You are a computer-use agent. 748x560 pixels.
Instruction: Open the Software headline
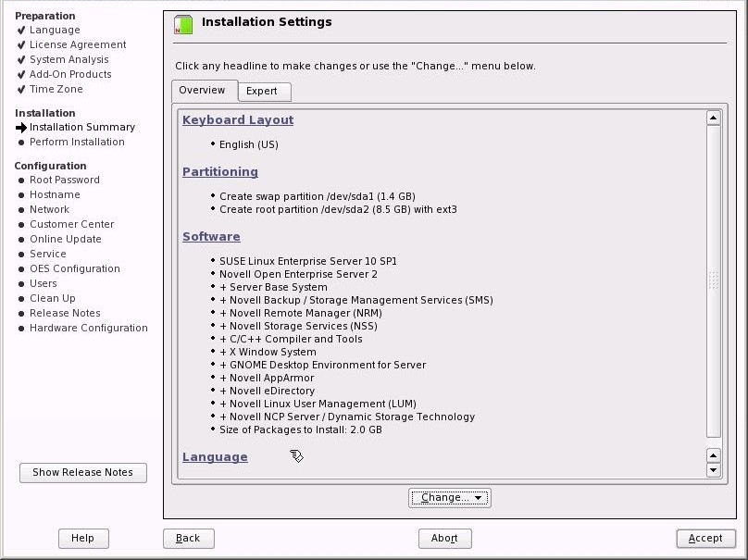[x=211, y=237]
